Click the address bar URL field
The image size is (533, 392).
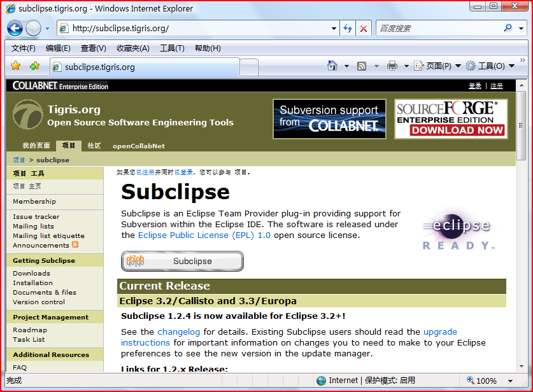[x=198, y=28]
